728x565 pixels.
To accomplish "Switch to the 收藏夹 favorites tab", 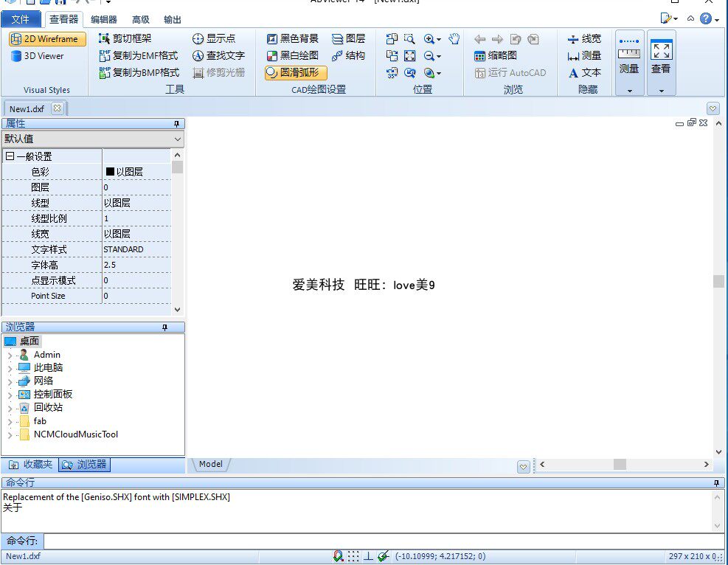I will (x=31, y=464).
